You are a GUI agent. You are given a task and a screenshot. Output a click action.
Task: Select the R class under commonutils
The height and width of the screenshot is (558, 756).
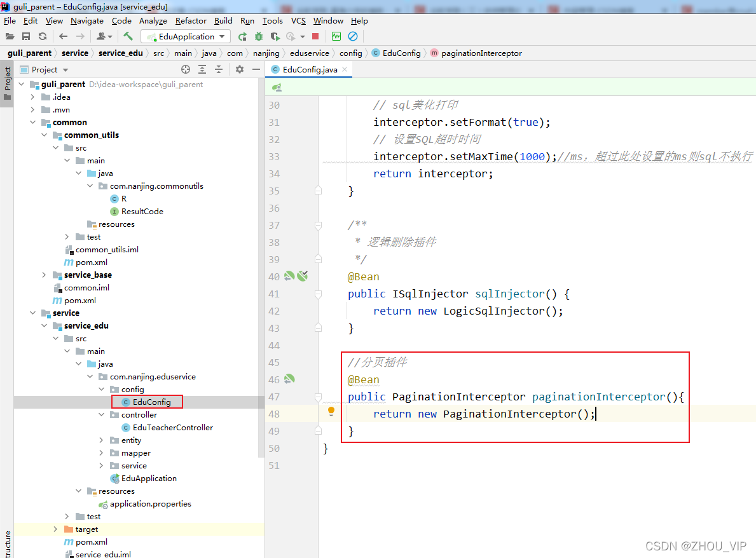(124, 198)
